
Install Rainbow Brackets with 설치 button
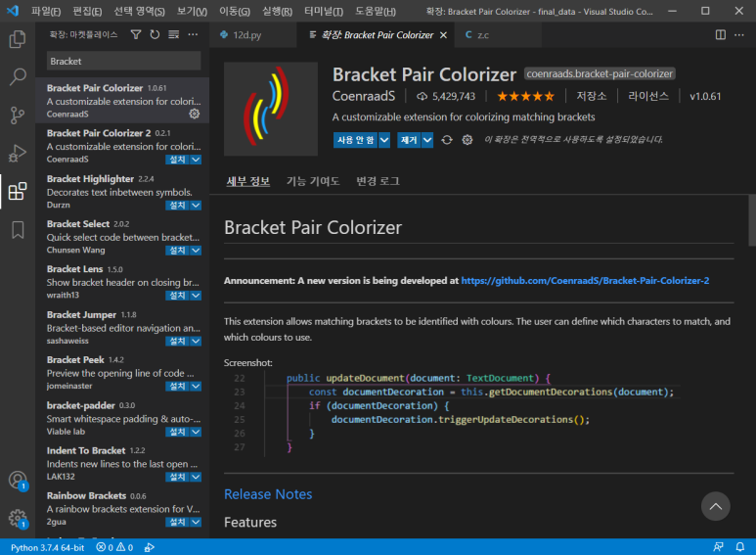177,522
